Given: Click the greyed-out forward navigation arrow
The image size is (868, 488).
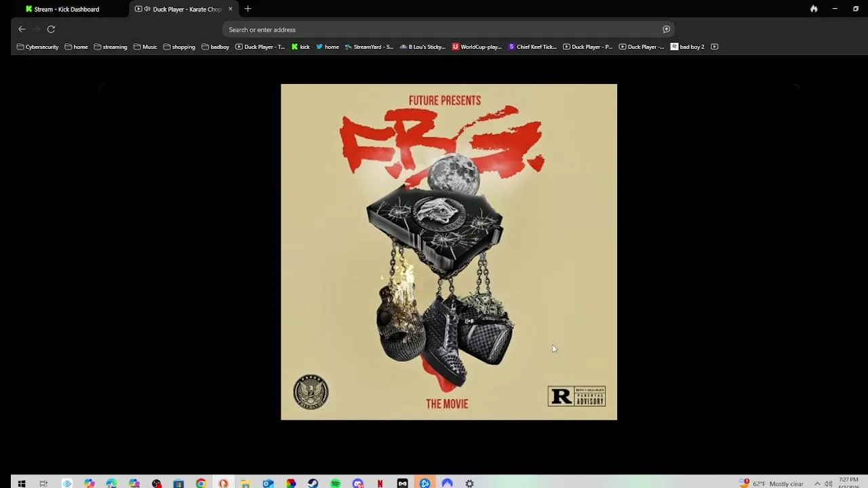Looking at the screenshot, I should point(37,29).
